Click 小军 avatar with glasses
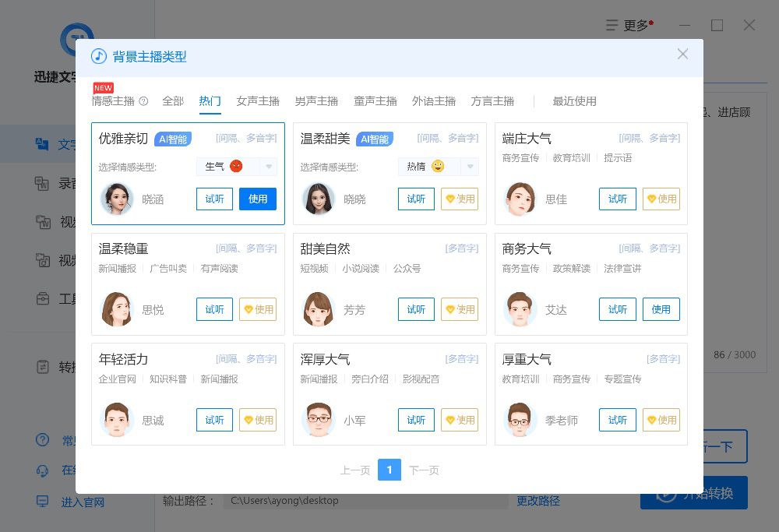The height and width of the screenshot is (532, 779). [x=319, y=420]
